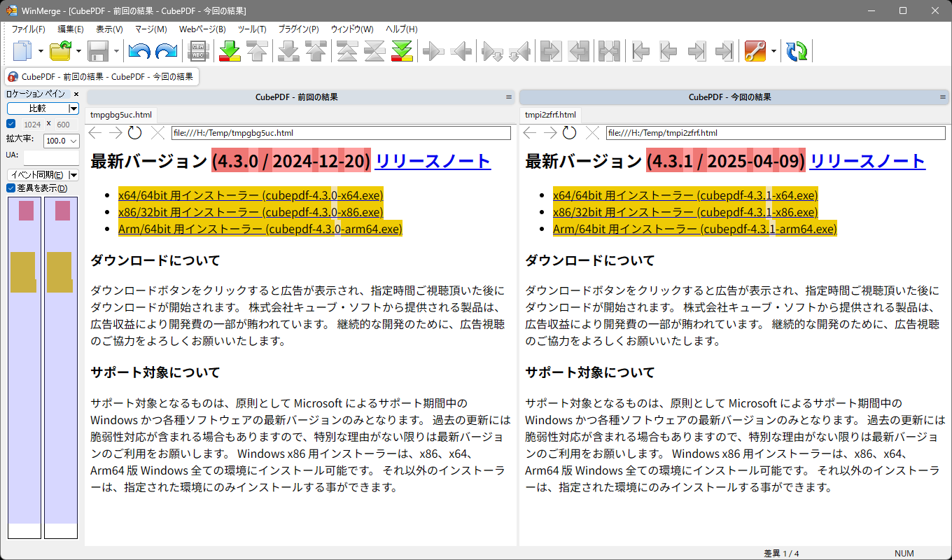Toggle the fixed size 1024 x 600 checkbox
952x560 pixels.
pyautogui.click(x=10, y=124)
